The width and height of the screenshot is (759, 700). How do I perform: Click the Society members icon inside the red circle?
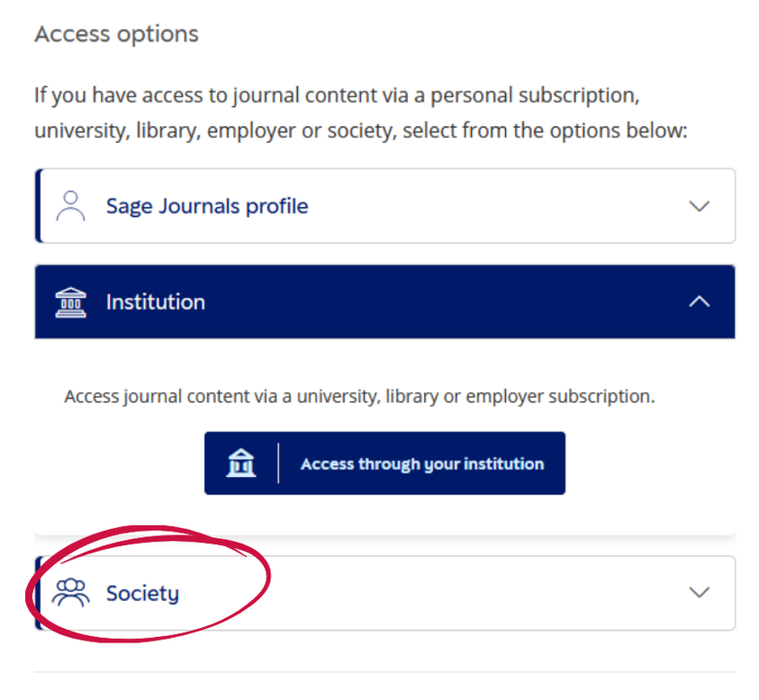click(x=71, y=592)
